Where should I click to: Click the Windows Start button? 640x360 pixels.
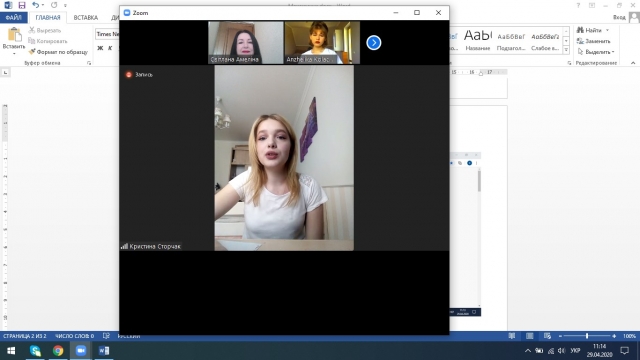click(11, 351)
